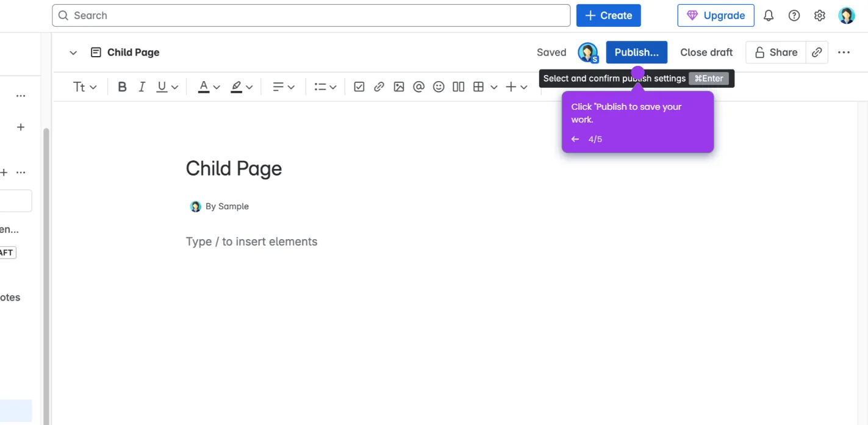868x425 pixels.
Task: Expand highlight color dropdown arrow
Action: tap(249, 87)
